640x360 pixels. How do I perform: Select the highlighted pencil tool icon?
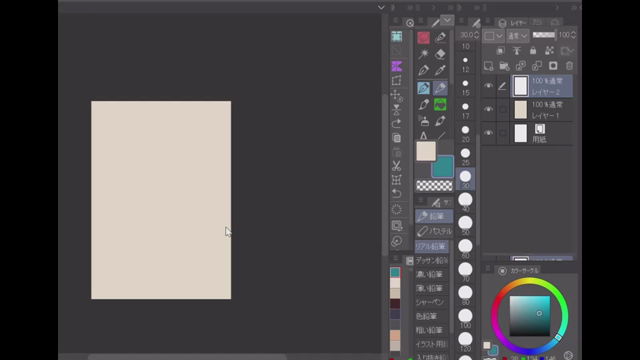440,87
